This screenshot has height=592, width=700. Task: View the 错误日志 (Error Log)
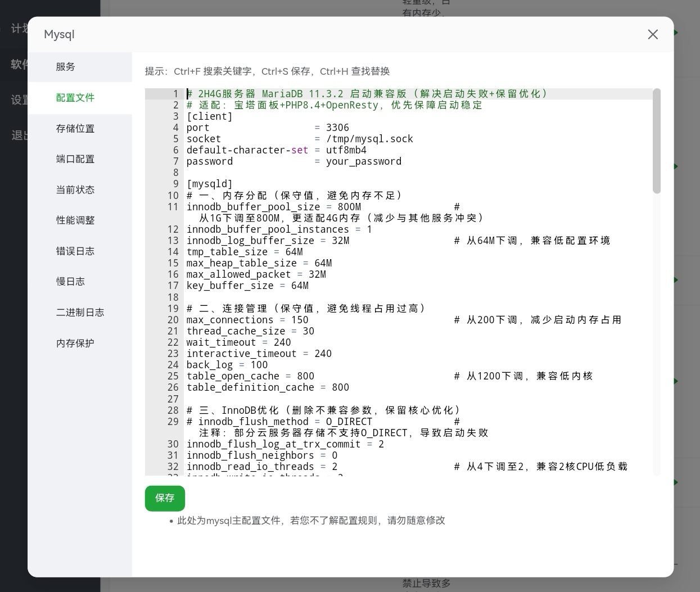click(x=75, y=251)
